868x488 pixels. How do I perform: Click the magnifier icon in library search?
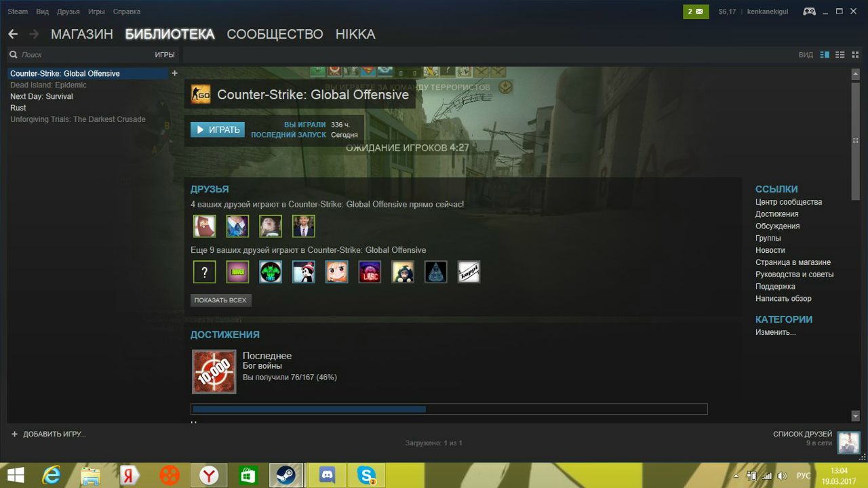tap(13, 55)
